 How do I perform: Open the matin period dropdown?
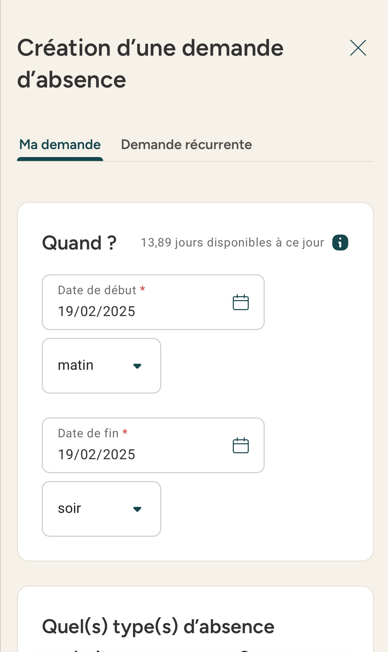pyautogui.click(x=101, y=366)
